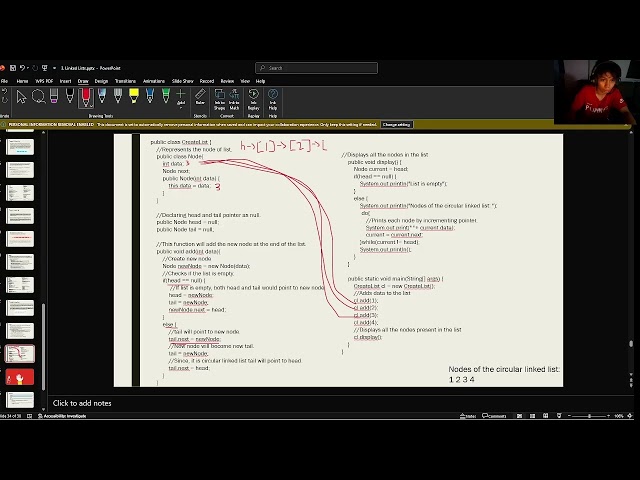640x480 pixels.
Task: Click the zoom in plus button
Action: pyautogui.click(x=608, y=416)
